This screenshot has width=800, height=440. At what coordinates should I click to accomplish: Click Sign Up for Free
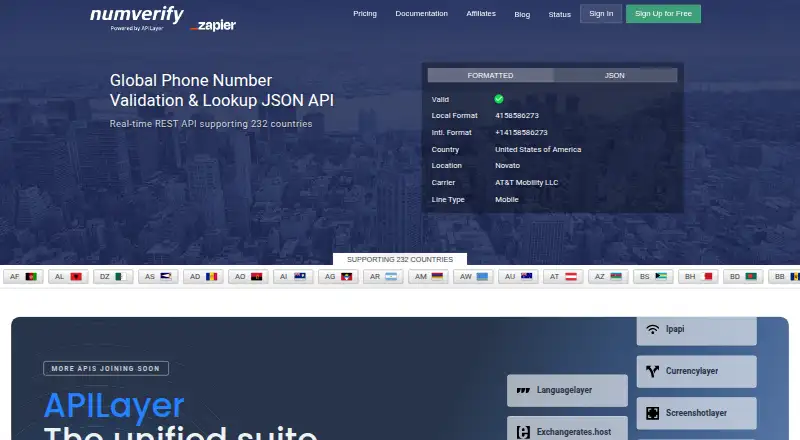click(x=663, y=14)
